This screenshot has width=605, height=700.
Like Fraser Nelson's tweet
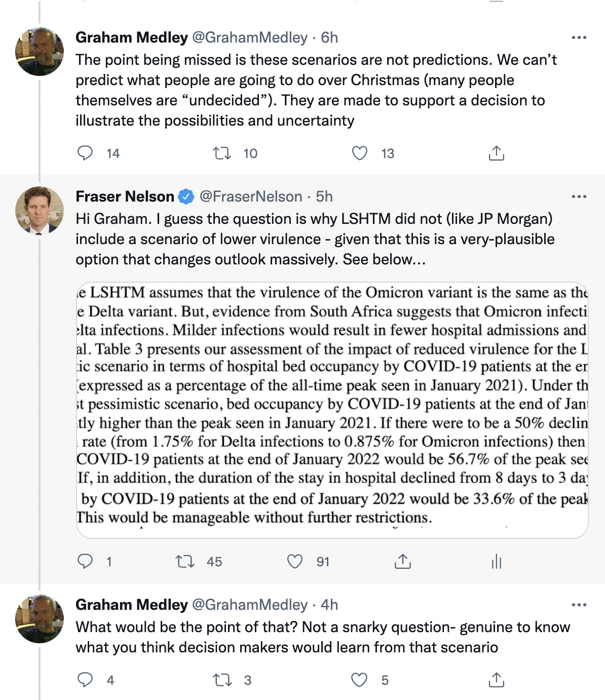point(295,561)
